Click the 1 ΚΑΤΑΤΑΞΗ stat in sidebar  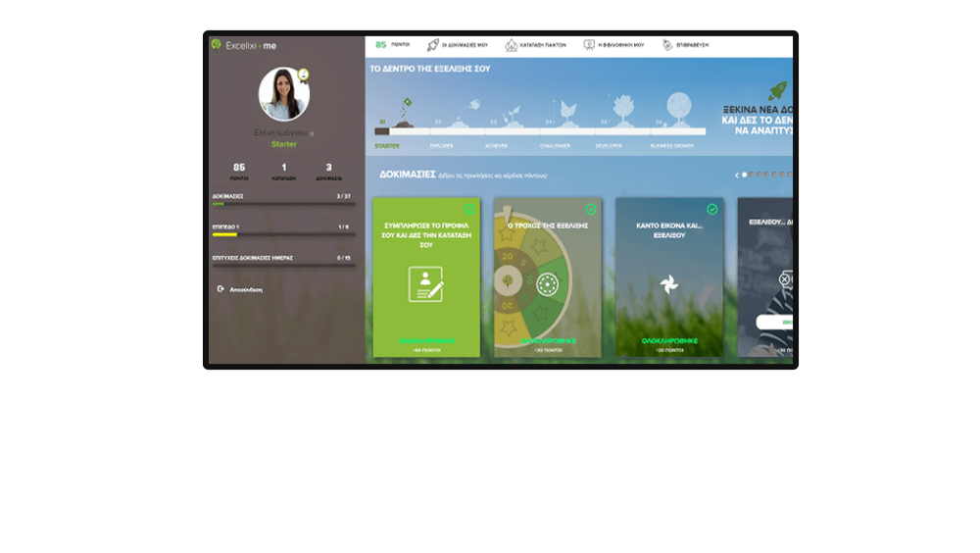coord(284,172)
